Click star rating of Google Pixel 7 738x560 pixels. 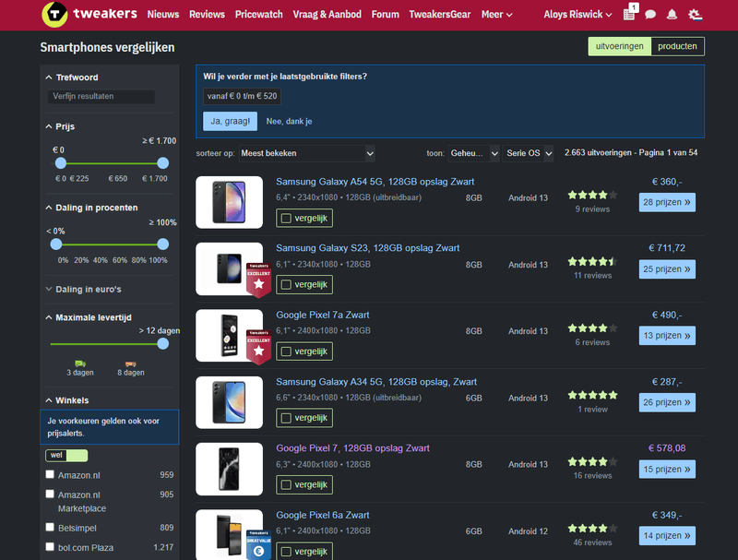[592, 461]
